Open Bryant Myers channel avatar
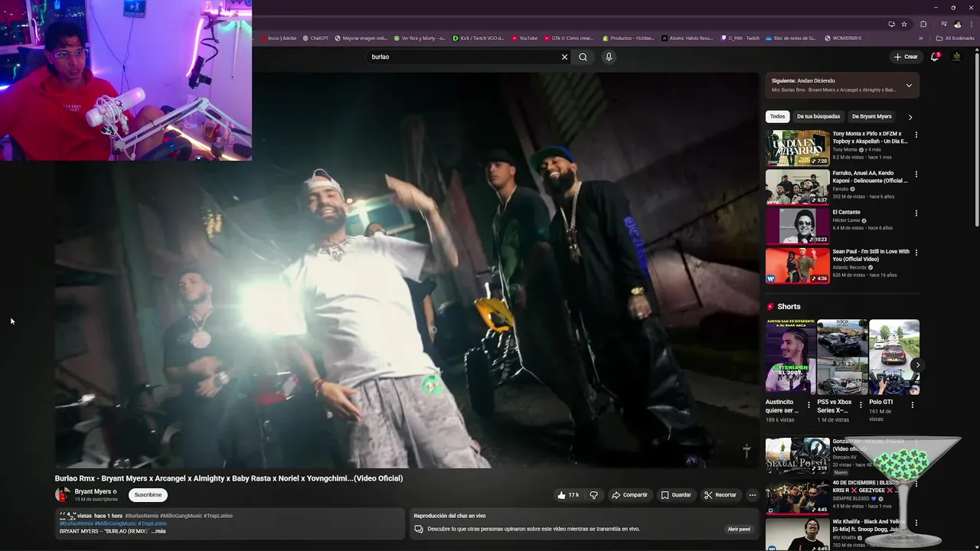This screenshot has width=980, height=551. point(63,495)
